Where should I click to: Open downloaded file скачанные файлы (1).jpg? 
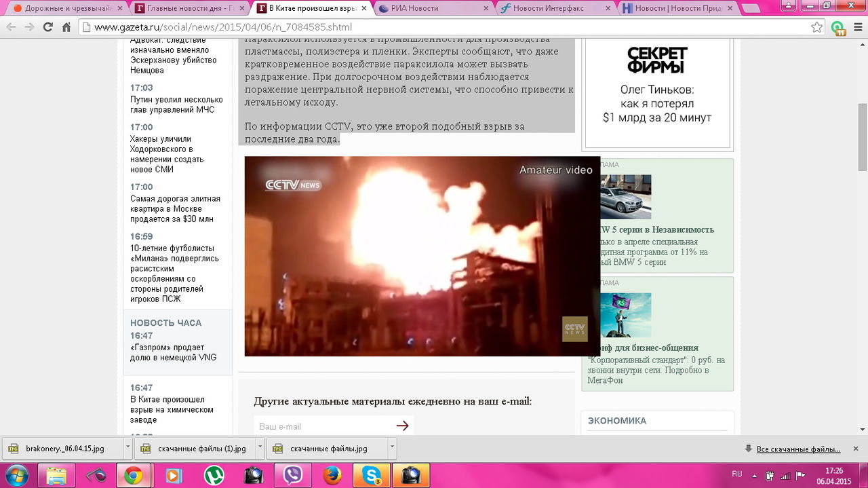(195, 449)
